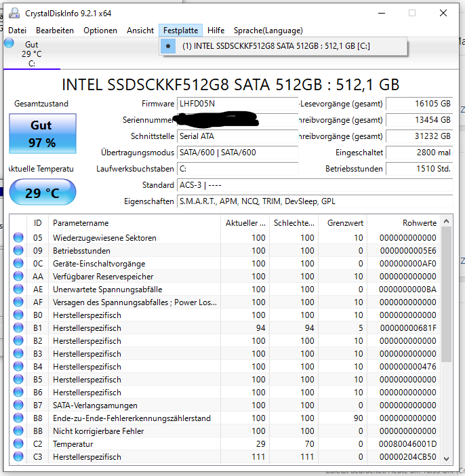The height and width of the screenshot is (476, 465).
Task: Close the open Festplatte menu
Action: [180, 31]
